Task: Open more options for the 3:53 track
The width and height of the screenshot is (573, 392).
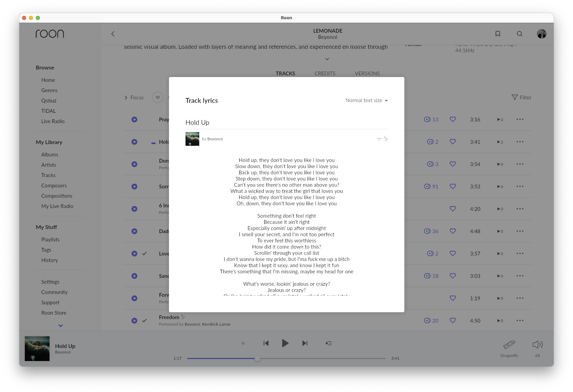Action: click(x=520, y=186)
